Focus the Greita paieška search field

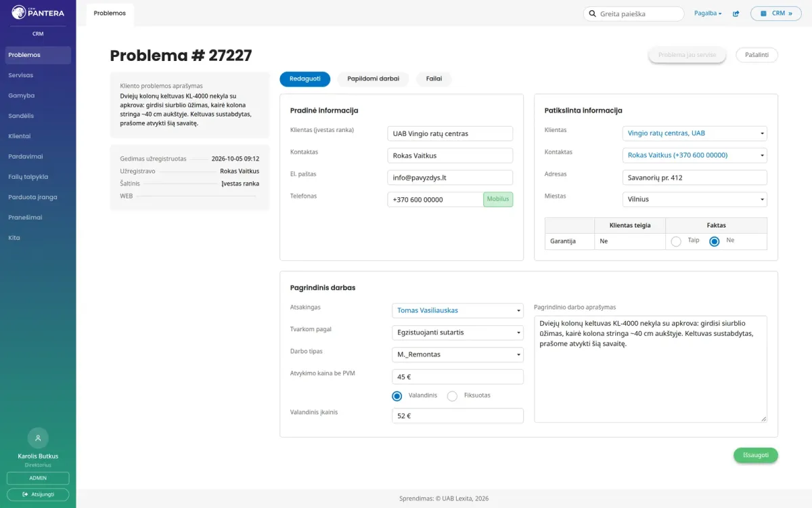point(633,14)
